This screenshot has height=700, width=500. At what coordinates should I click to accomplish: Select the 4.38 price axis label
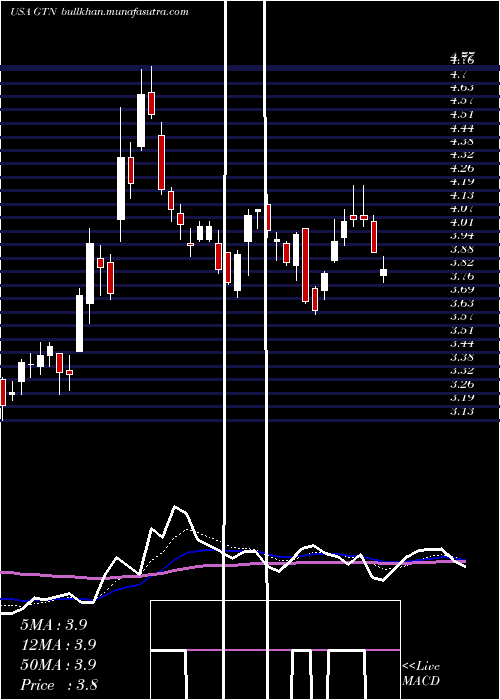point(462,142)
